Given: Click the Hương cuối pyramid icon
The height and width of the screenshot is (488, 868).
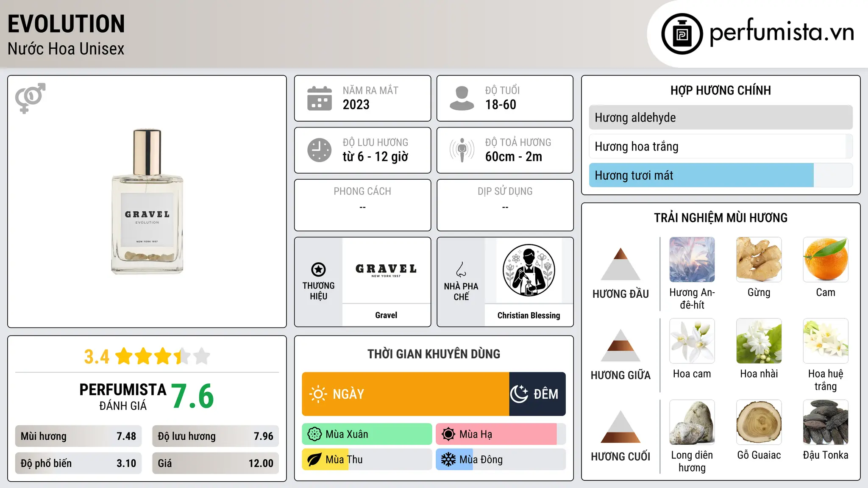Looking at the screenshot, I should (620, 427).
